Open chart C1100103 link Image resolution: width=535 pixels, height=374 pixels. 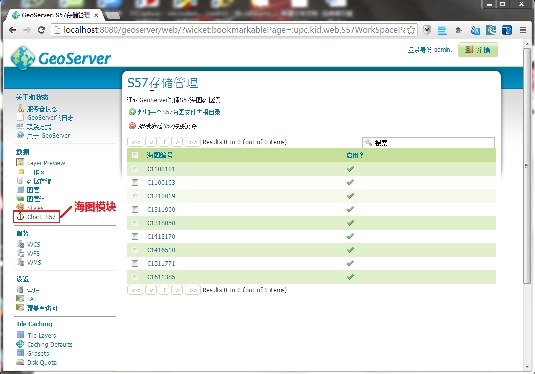coord(161,183)
